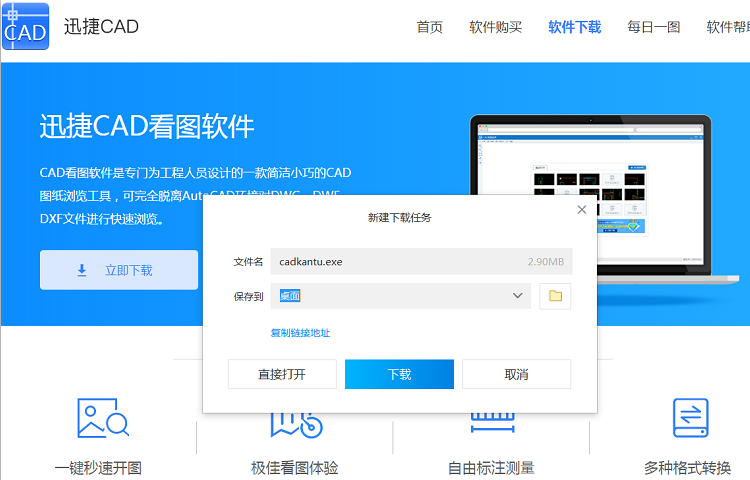Expand the 保存到 location dropdown arrow
This screenshot has width=750, height=480.
tap(518, 295)
